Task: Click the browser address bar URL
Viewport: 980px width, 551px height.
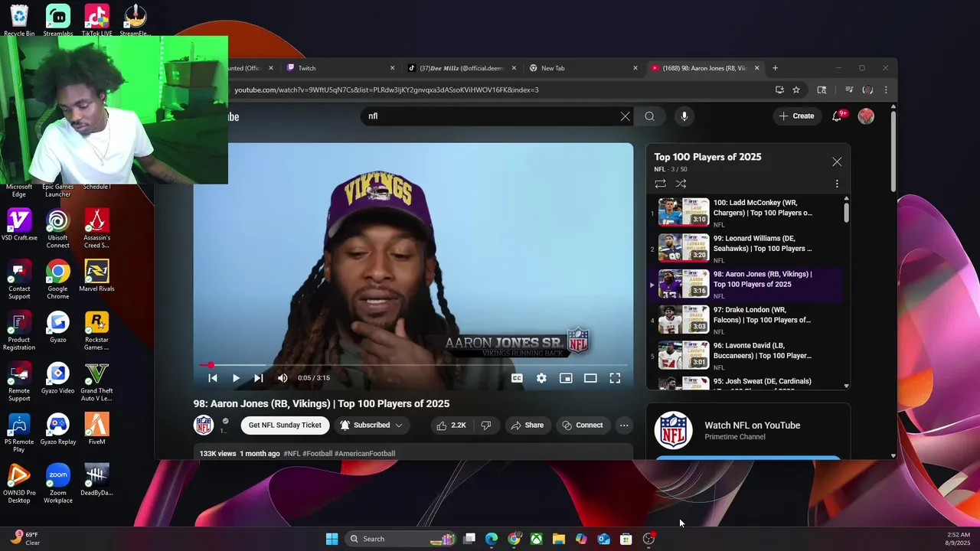Action: coord(387,90)
